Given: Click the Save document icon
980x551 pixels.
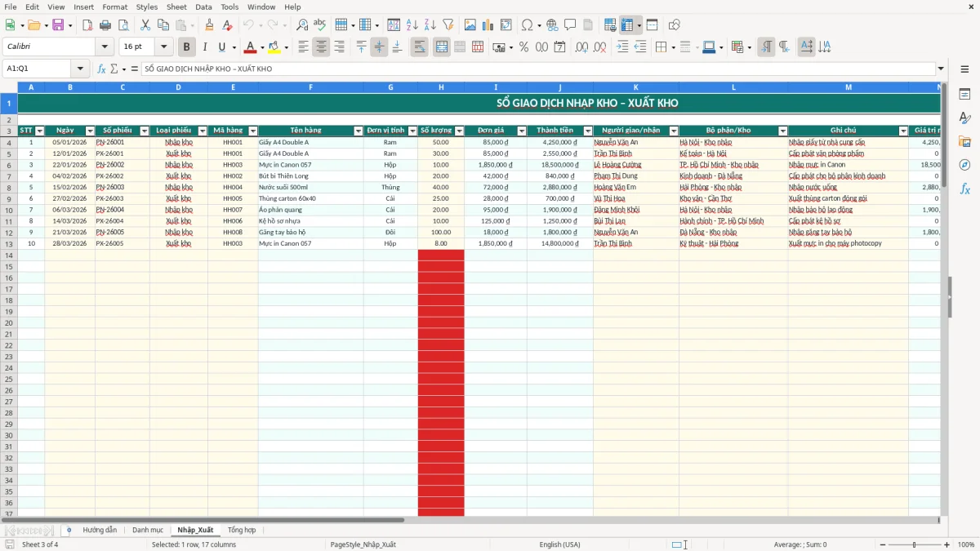Looking at the screenshot, I should click(58, 25).
